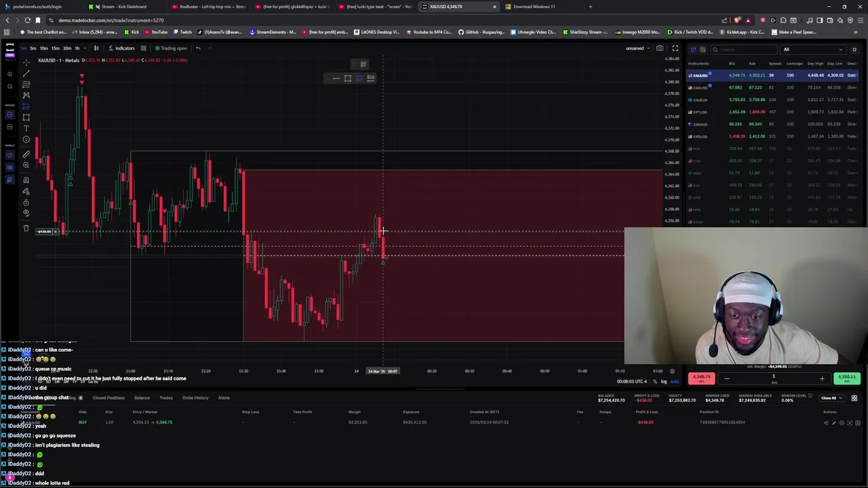Image resolution: width=868 pixels, height=488 pixels.
Task: Select XAUUSD row in instruments list
Action: point(773,75)
